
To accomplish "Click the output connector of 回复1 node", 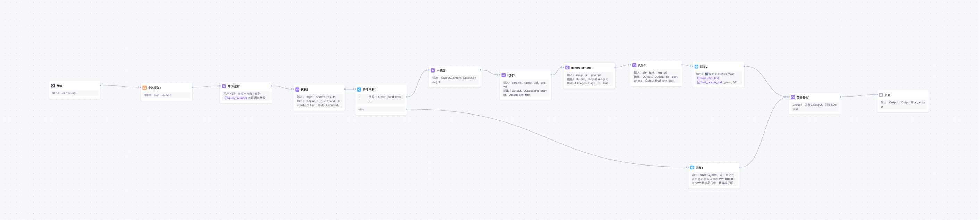I will tap(740, 167).
